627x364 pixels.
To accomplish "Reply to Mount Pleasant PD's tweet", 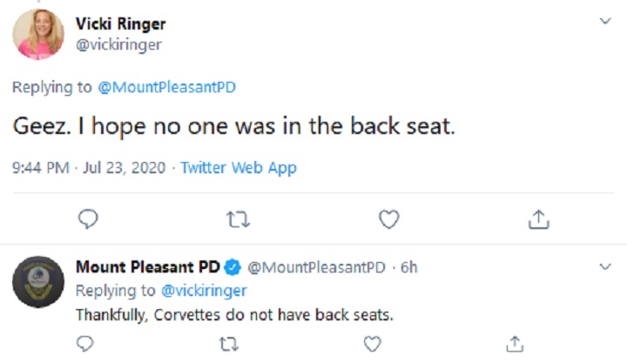I will click(84, 344).
